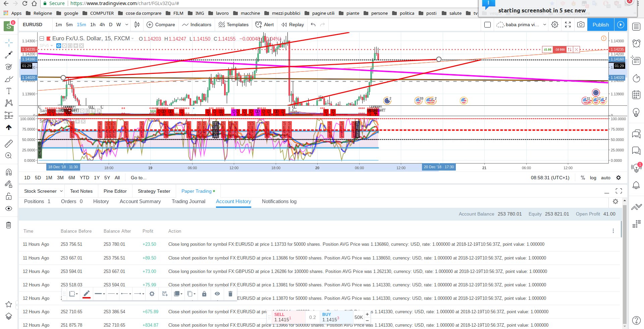644x329 pixels.
Task: Click the Compare button
Action: click(161, 25)
